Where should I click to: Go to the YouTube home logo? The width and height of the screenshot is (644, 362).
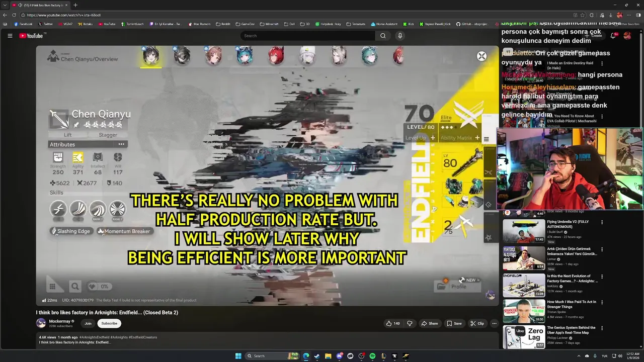pos(31,36)
